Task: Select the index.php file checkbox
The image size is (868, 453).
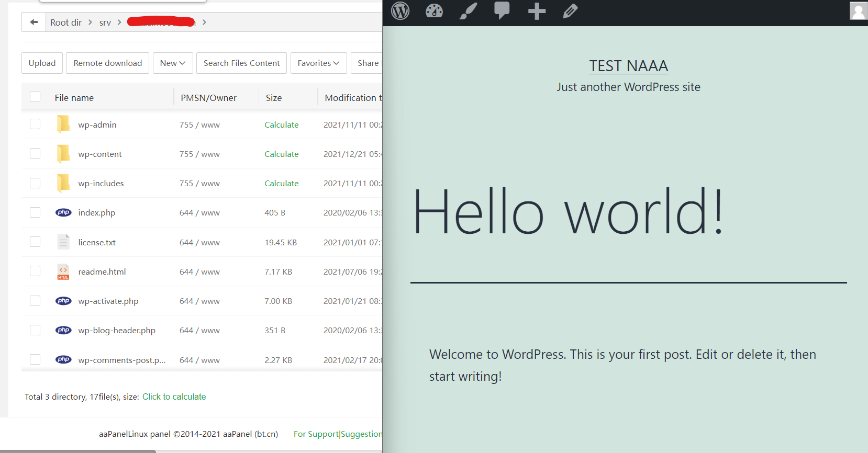Action: tap(35, 212)
